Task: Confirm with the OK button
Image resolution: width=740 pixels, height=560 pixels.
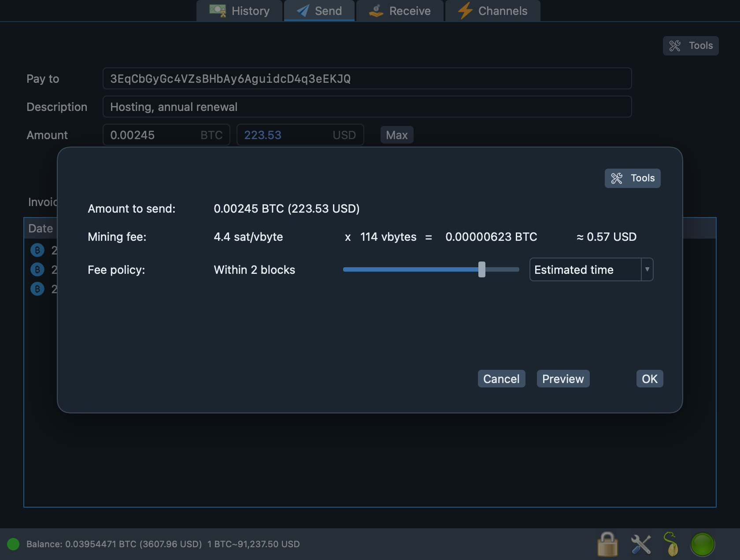Action: point(650,379)
